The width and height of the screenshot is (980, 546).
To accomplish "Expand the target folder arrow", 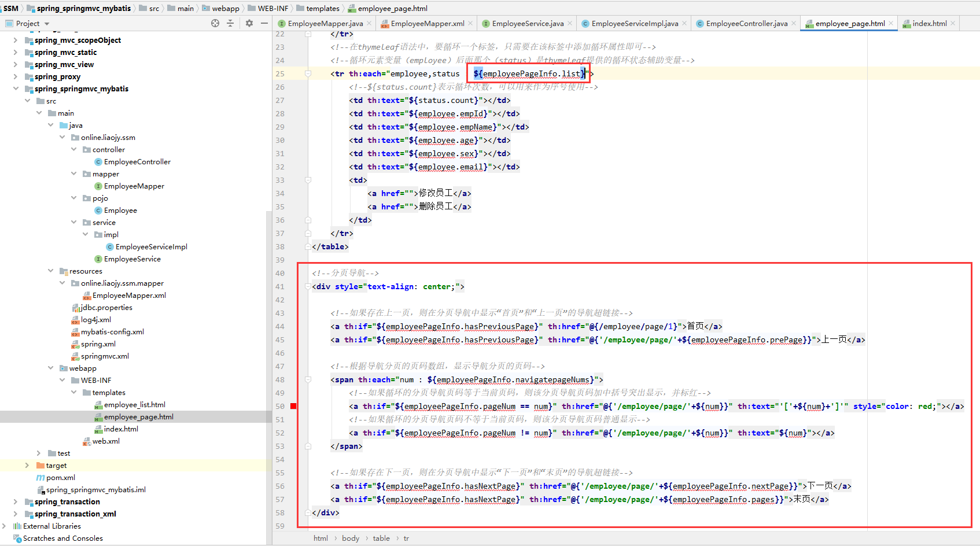I will tap(27, 465).
